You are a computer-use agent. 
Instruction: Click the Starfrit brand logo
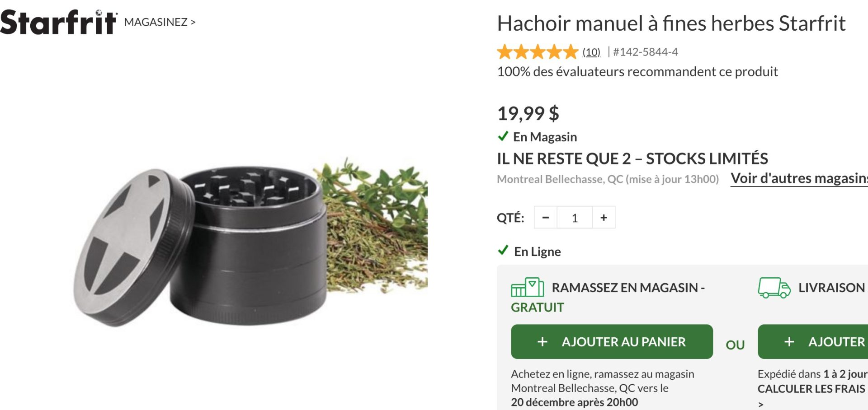coord(59,23)
